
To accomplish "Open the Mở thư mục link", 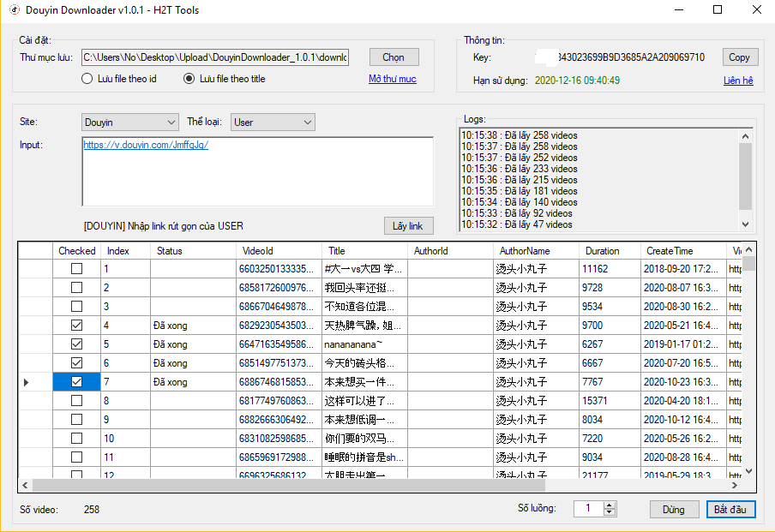I will point(393,79).
